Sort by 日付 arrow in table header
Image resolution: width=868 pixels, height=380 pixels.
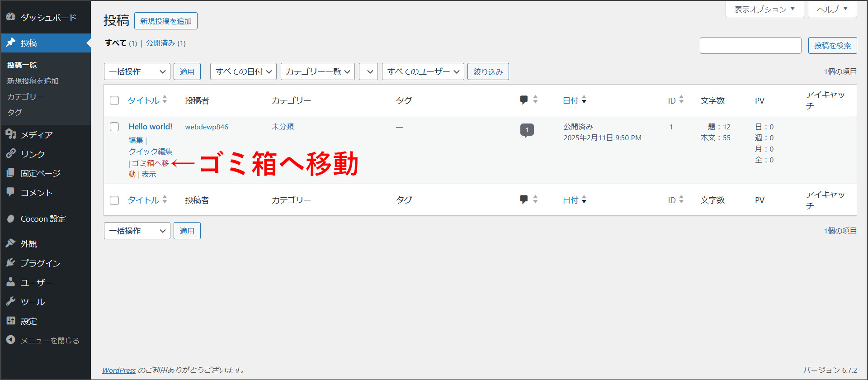[584, 100]
